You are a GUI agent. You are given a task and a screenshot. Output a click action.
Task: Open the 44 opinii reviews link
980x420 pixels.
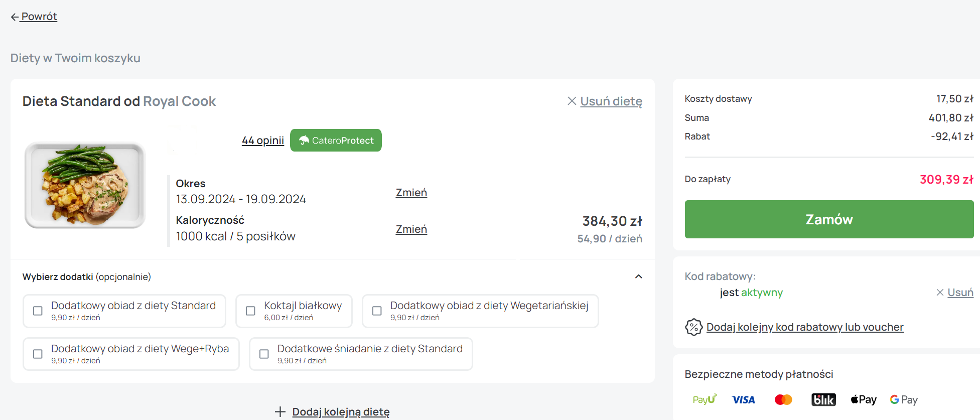262,141
